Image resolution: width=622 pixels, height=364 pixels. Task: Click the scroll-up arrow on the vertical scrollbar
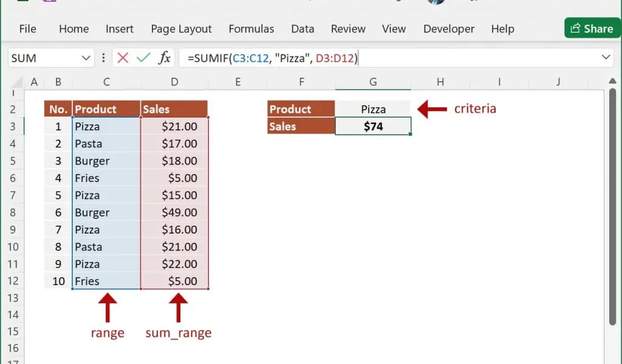click(x=613, y=80)
